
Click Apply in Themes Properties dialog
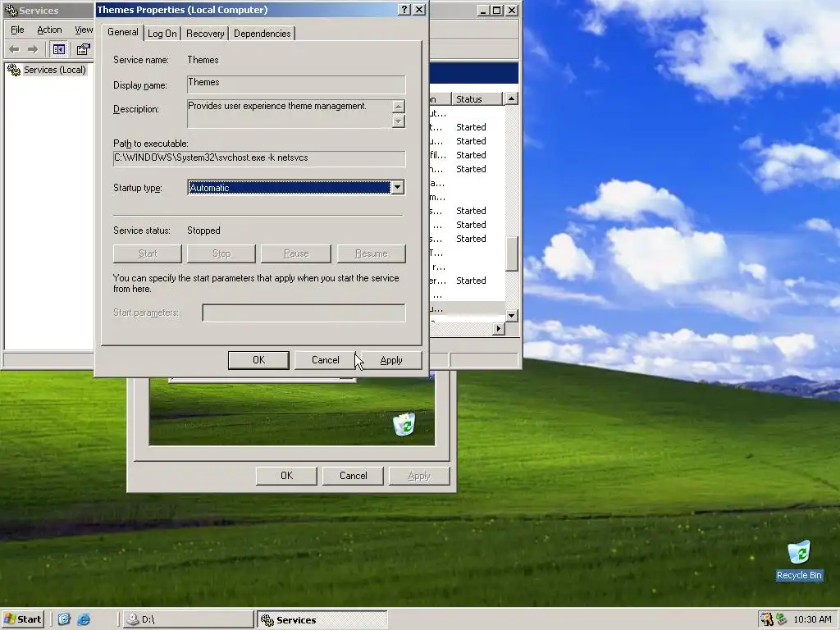(x=391, y=360)
